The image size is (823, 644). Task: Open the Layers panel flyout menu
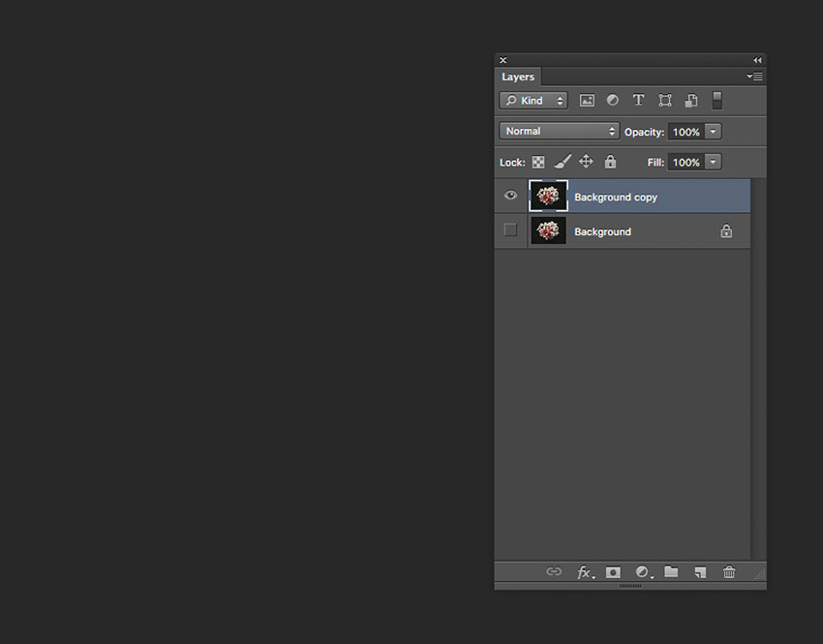click(755, 77)
